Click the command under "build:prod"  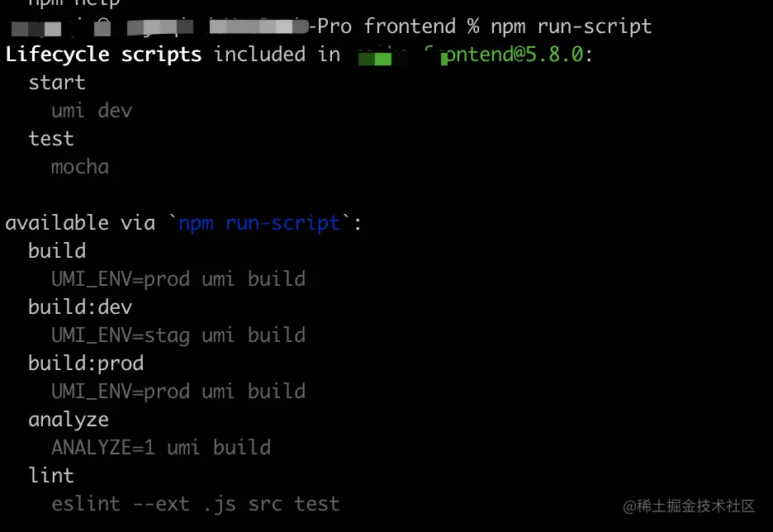point(178,392)
